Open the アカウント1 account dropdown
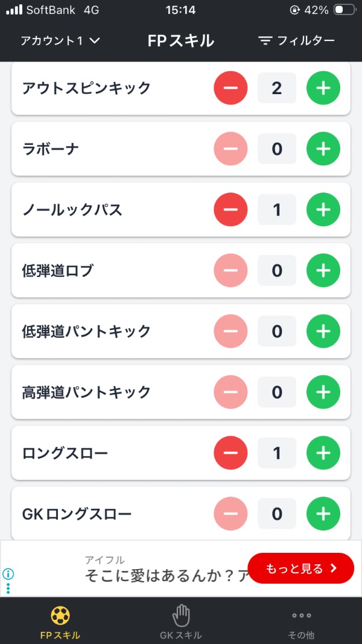Image resolution: width=362 pixels, height=644 pixels. [60, 40]
